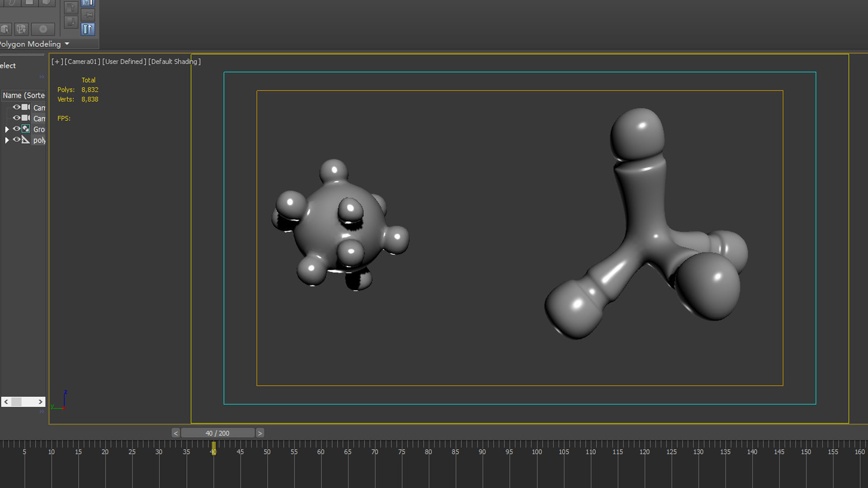Image resolution: width=868 pixels, height=488 pixels.
Task: Toggle visibility of the Gro group
Action: pyautogui.click(x=16, y=129)
